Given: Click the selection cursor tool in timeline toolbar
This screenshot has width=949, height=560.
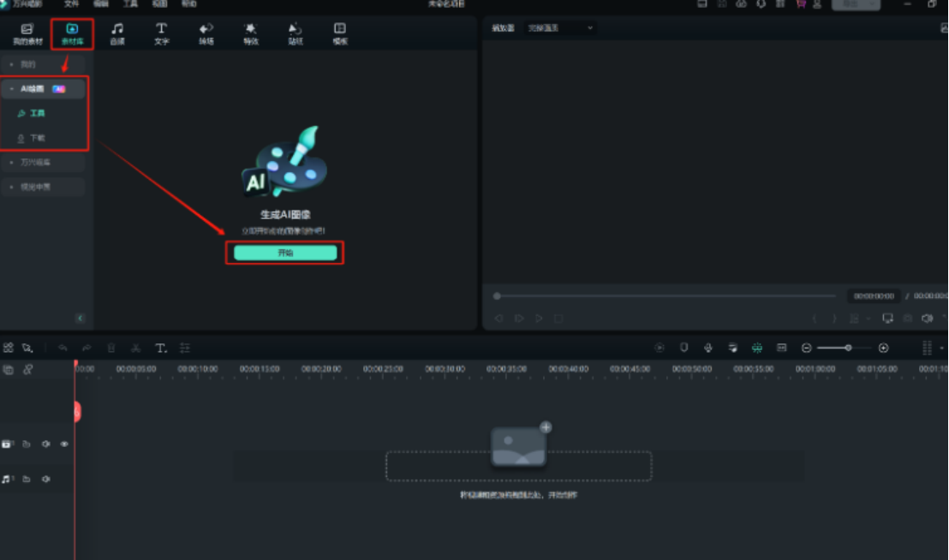Looking at the screenshot, I should [x=28, y=348].
